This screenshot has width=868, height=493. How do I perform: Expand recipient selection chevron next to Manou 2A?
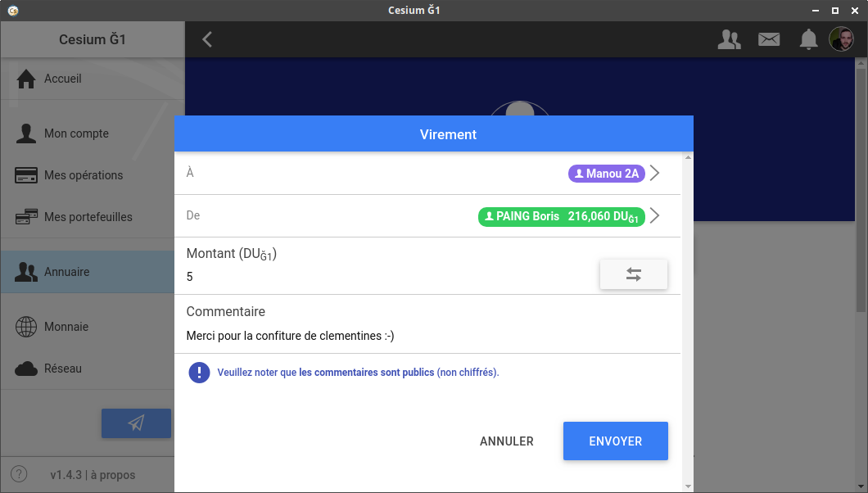655,173
